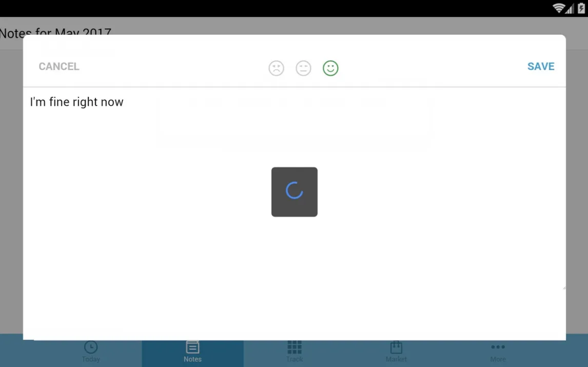Click the battery charging status icon

click(581, 8)
